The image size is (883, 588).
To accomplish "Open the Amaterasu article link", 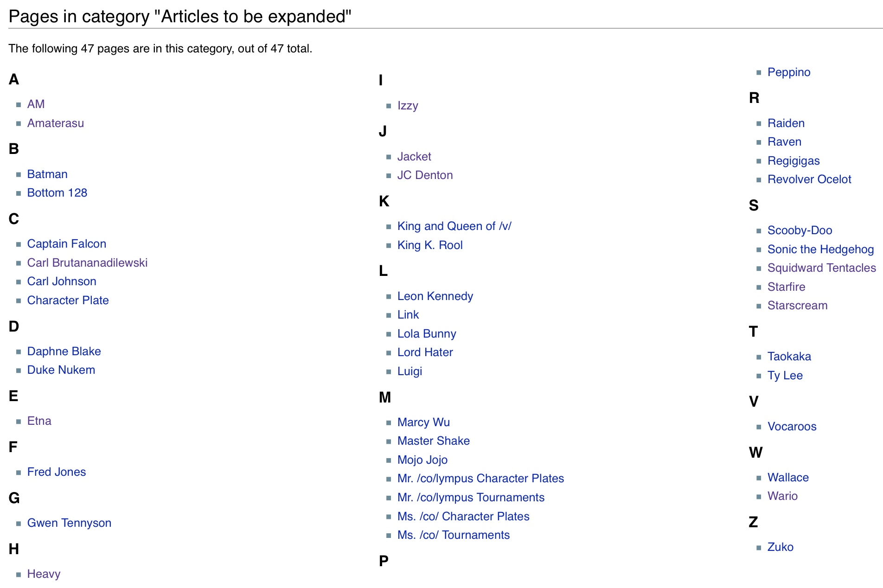I will [55, 123].
